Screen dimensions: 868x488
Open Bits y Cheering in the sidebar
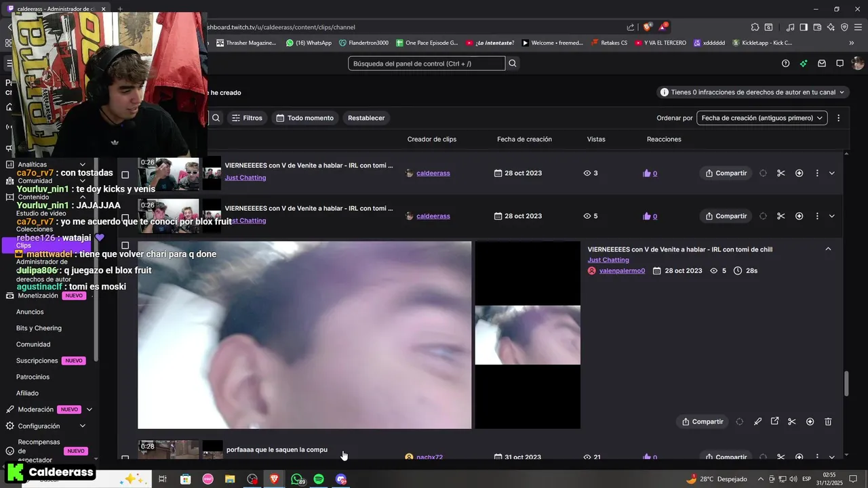[x=39, y=328]
